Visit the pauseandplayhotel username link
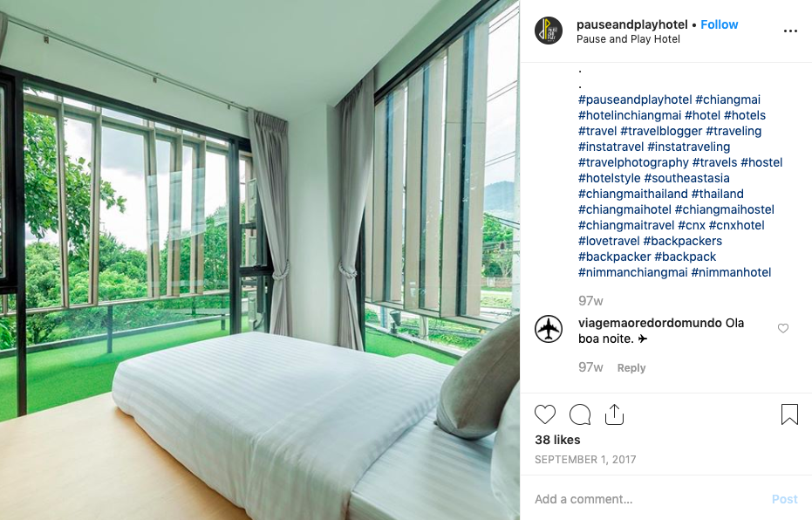Viewport: 812px width, 520px height. [x=631, y=24]
